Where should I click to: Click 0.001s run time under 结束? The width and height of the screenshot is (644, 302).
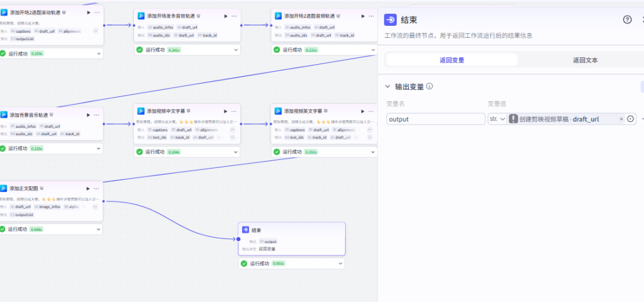[x=279, y=264]
